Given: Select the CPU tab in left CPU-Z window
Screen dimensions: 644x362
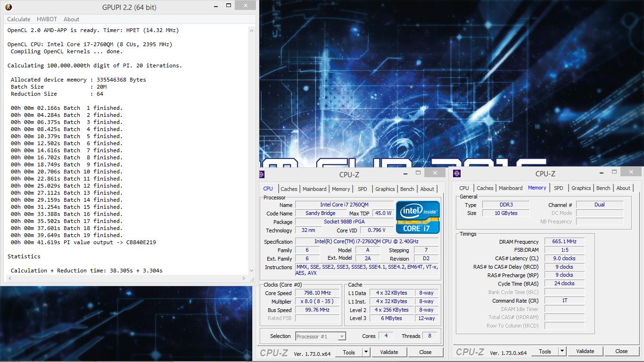Looking at the screenshot, I should 268,189.
